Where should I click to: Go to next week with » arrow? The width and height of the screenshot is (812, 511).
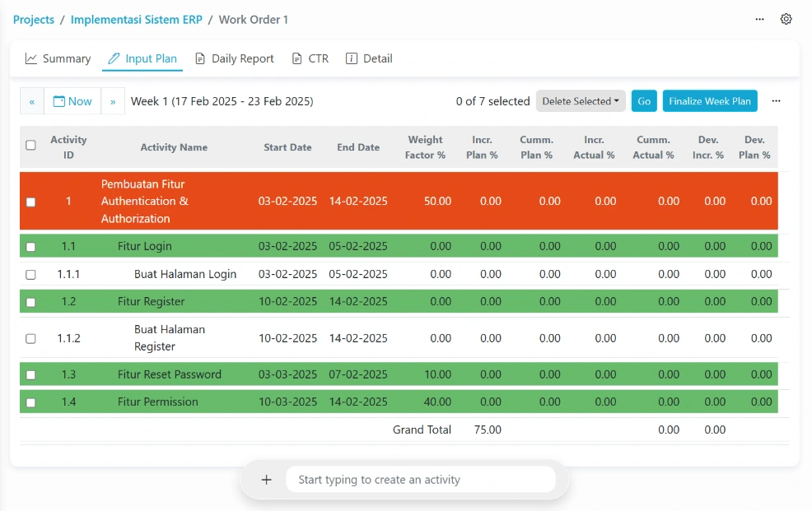coord(113,101)
